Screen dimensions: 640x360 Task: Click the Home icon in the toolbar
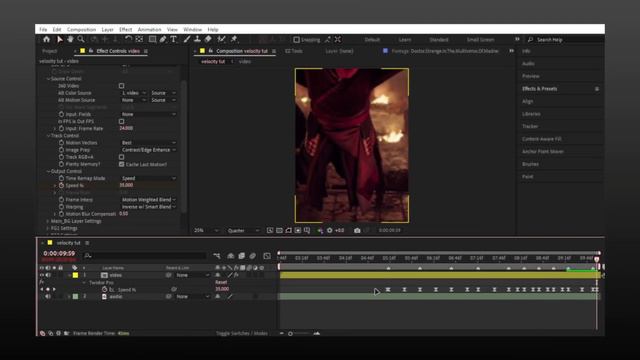point(47,39)
